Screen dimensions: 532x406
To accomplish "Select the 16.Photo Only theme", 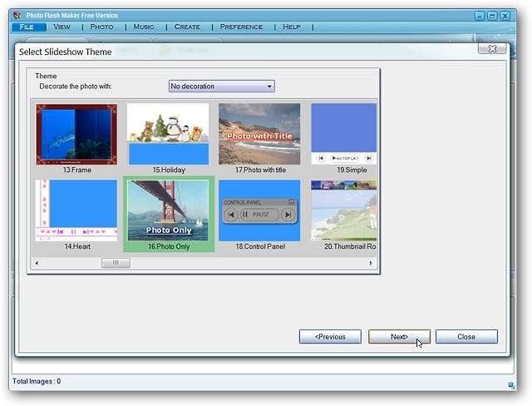I will 168,210.
